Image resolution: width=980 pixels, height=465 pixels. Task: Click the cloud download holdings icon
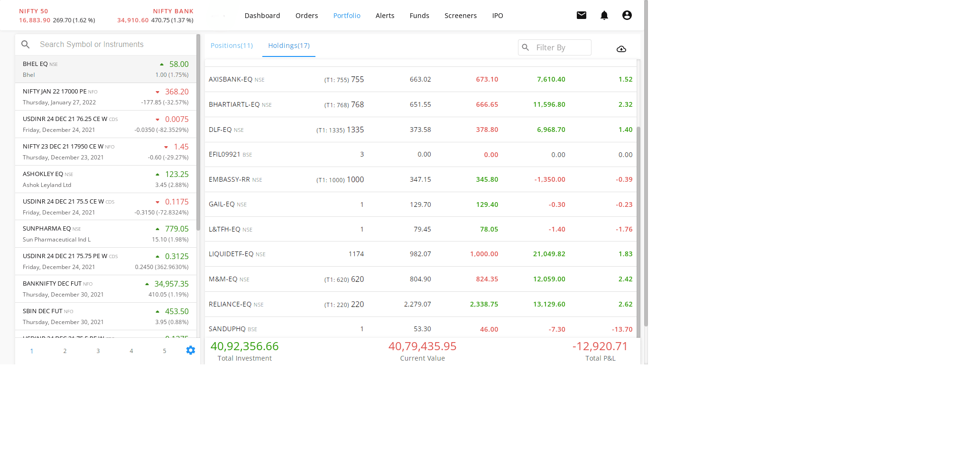pos(621,49)
